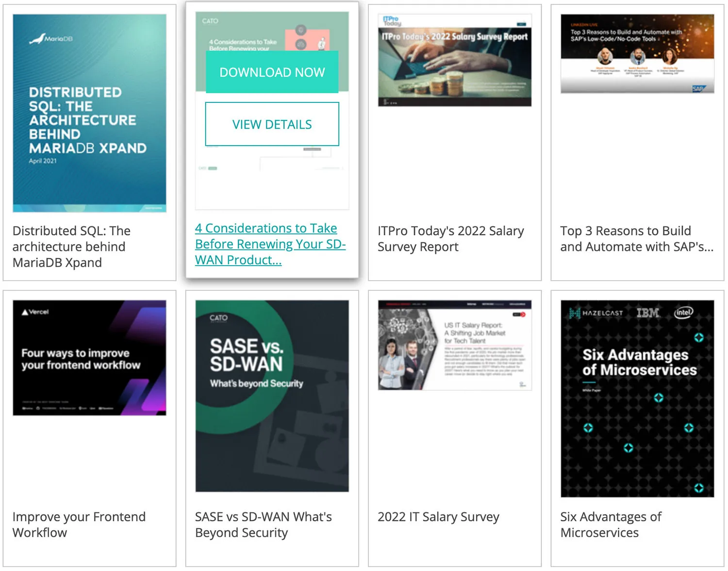Click the DOWNLOAD NOW button
Screen dimensions: 728x571
pos(272,72)
